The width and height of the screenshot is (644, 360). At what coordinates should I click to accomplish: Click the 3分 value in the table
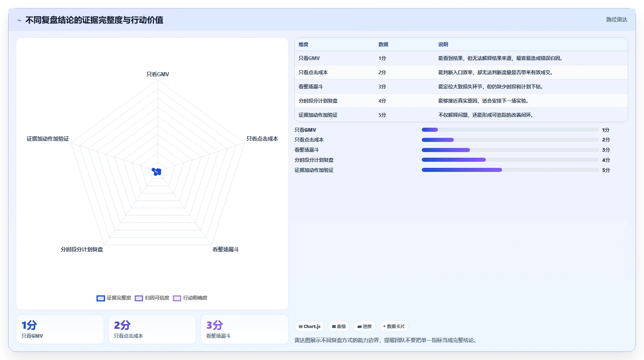click(x=382, y=87)
